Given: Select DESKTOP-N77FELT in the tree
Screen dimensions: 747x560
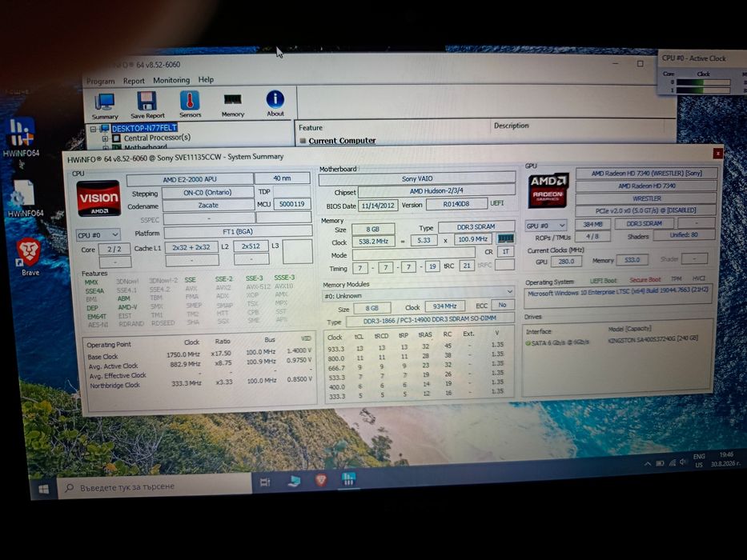Looking at the screenshot, I should [x=144, y=128].
